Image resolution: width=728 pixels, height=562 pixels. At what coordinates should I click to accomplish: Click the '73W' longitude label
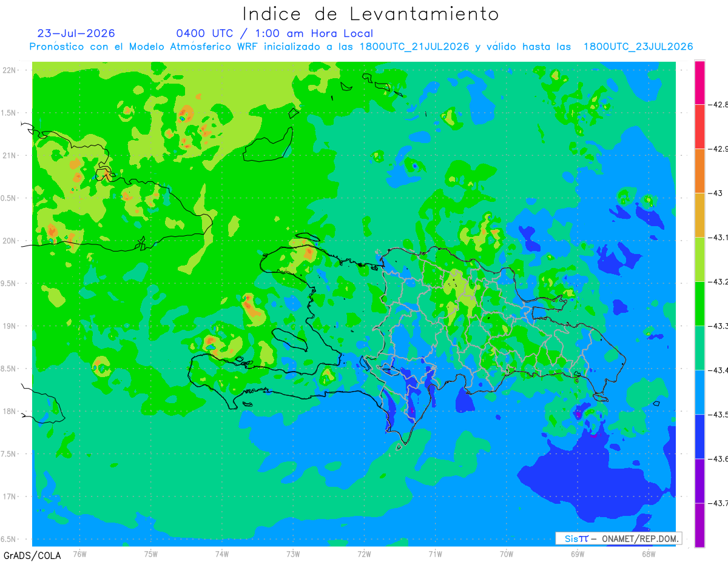point(293,554)
